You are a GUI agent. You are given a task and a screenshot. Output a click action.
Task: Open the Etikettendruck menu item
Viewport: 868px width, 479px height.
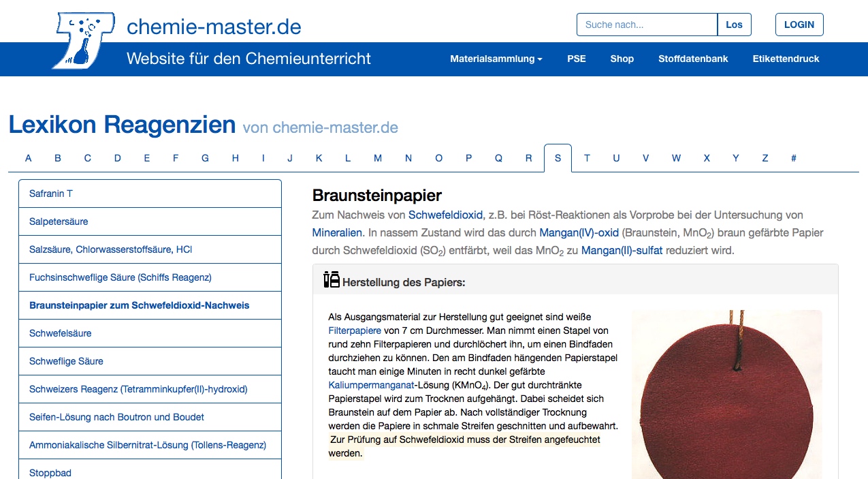[786, 59]
